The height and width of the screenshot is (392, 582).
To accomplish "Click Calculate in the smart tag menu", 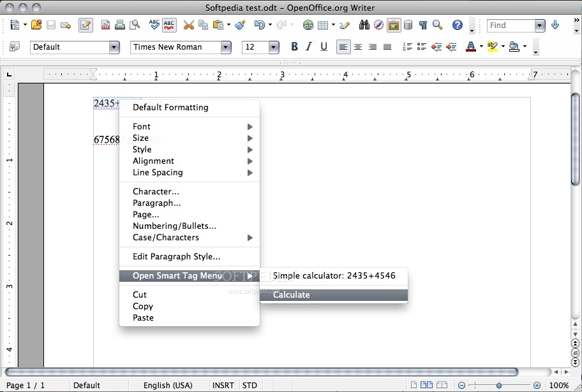I will click(x=334, y=295).
